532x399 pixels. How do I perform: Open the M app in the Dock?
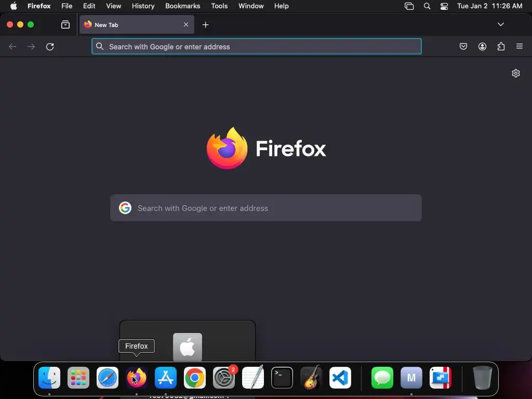click(x=411, y=378)
